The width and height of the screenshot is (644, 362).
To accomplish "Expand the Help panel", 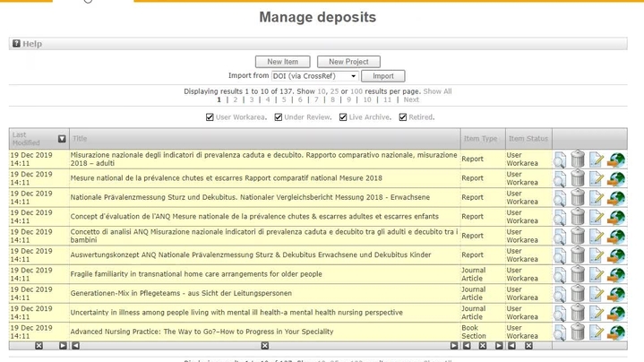I will tap(32, 44).
